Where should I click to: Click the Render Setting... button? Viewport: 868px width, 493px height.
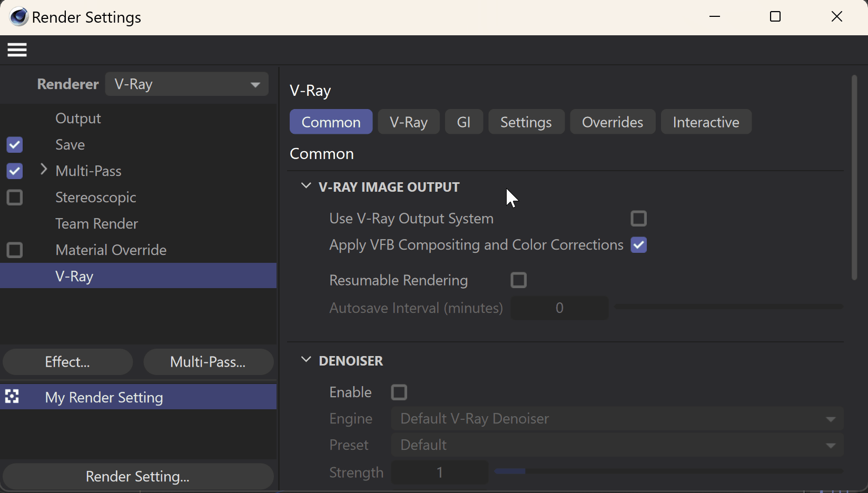tap(137, 476)
